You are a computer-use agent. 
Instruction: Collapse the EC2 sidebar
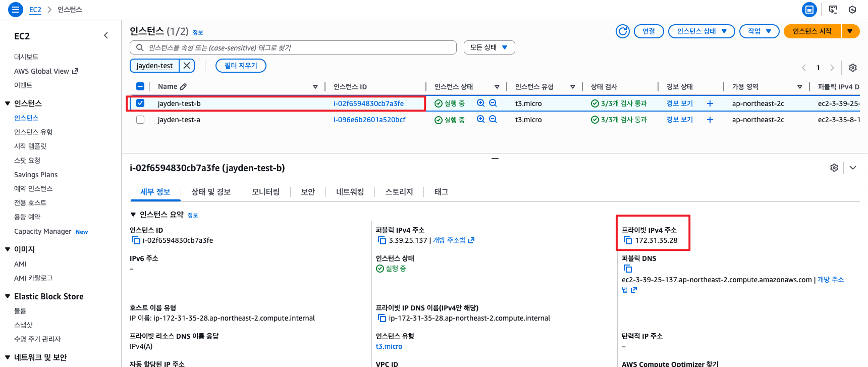point(106,35)
